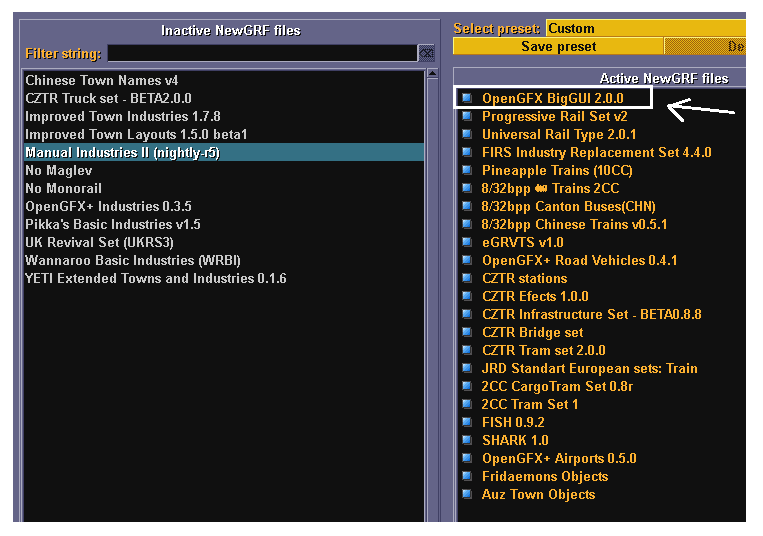Select Chinese Town Names v4 entry

[101, 80]
